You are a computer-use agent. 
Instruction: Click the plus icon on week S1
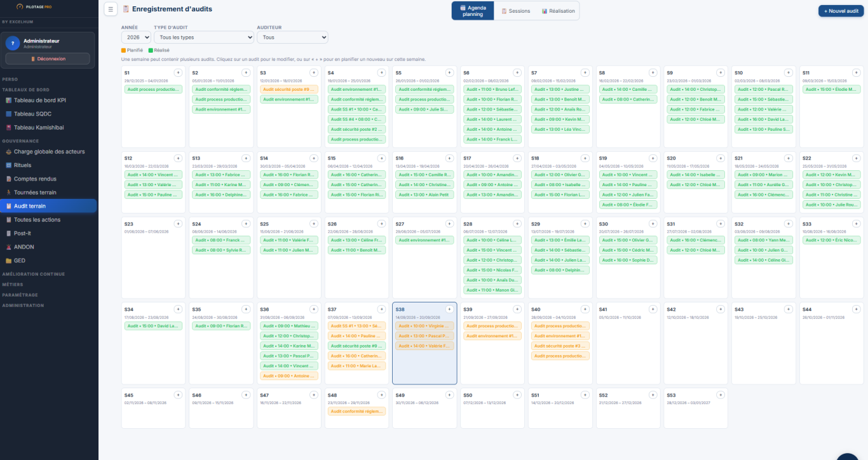pos(178,73)
